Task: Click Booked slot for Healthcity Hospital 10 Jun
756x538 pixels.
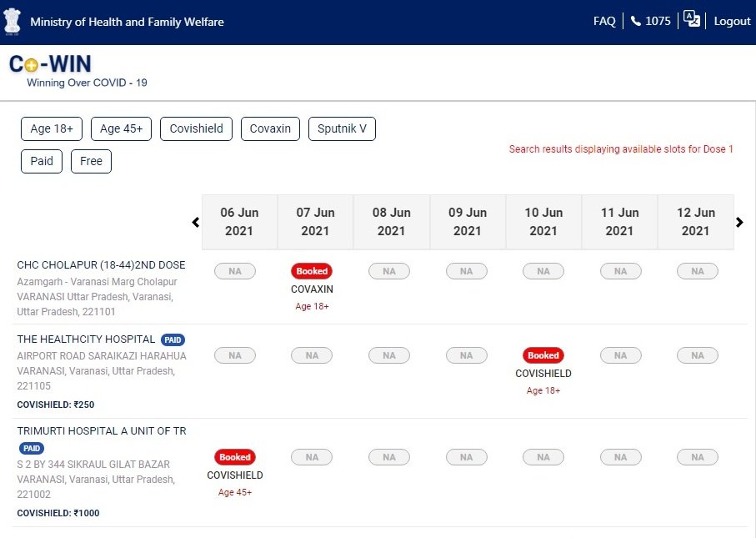Action: (x=543, y=355)
